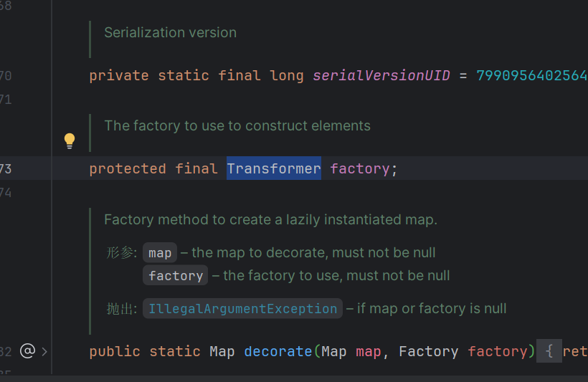588x382 pixels.
Task: Click the decorate method name
Action: click(x=278, y=351)
